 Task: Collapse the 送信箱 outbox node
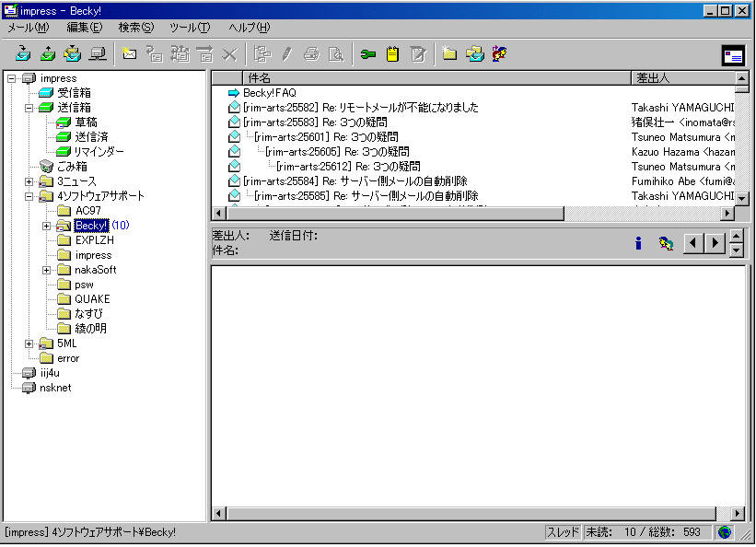click(x=29, y=108)
